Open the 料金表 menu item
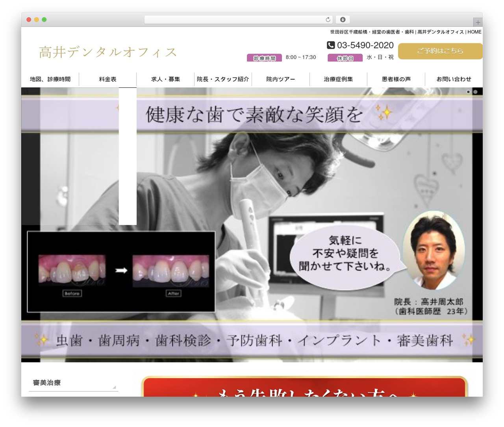Screen dimensions: 504x427 108,79
